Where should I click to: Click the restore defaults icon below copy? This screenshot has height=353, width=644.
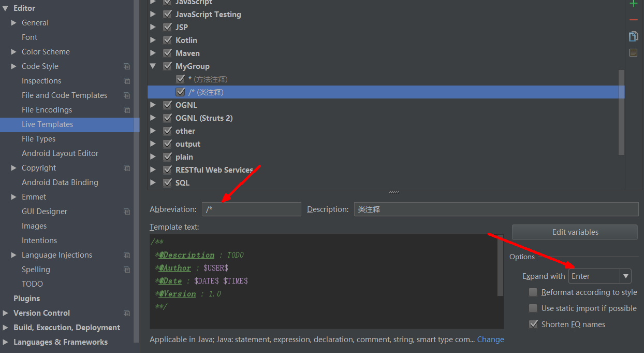pyautogui.click(x=633, y=53)
